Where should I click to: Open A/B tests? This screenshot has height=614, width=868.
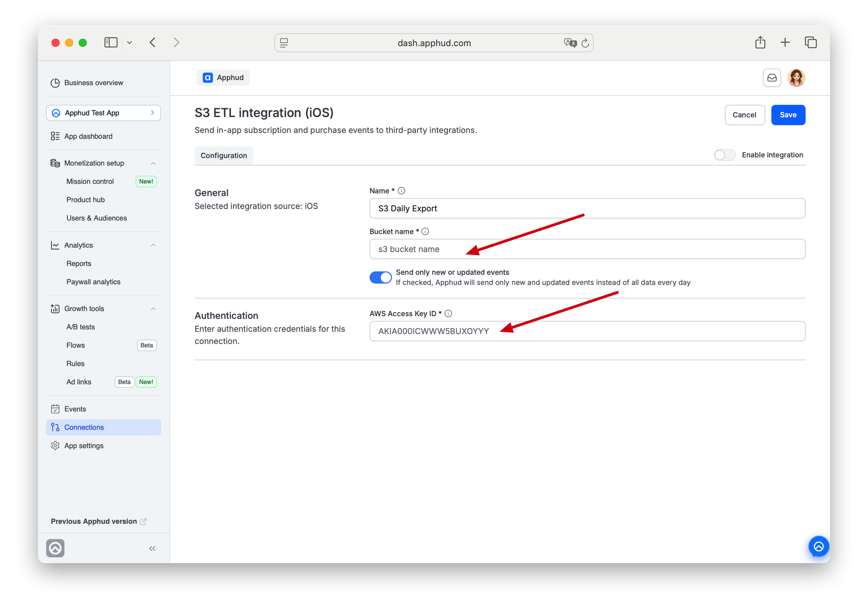[80, 327]
